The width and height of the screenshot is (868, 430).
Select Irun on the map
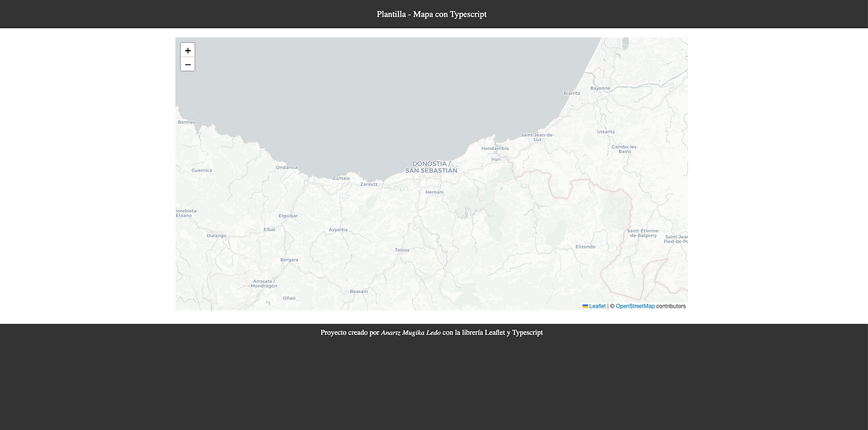495,159
